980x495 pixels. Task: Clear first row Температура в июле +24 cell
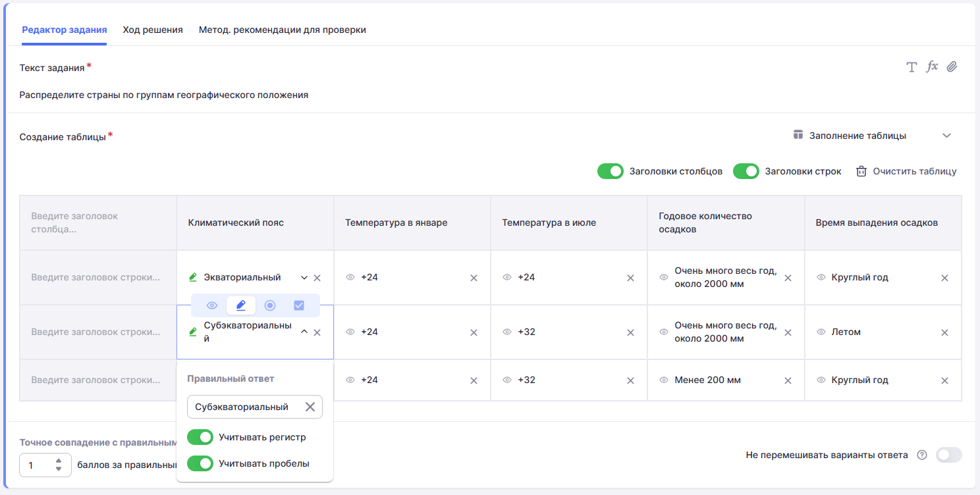(x=630, y=278)
